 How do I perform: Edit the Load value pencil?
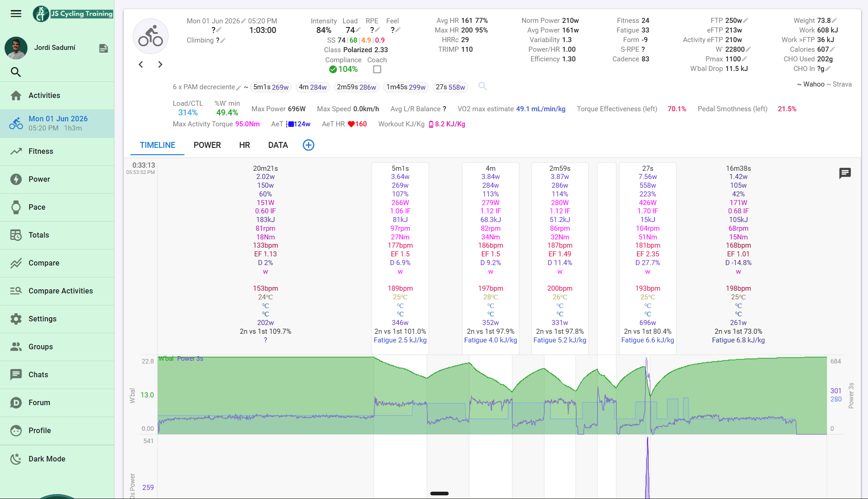click(x=358, y=30)
